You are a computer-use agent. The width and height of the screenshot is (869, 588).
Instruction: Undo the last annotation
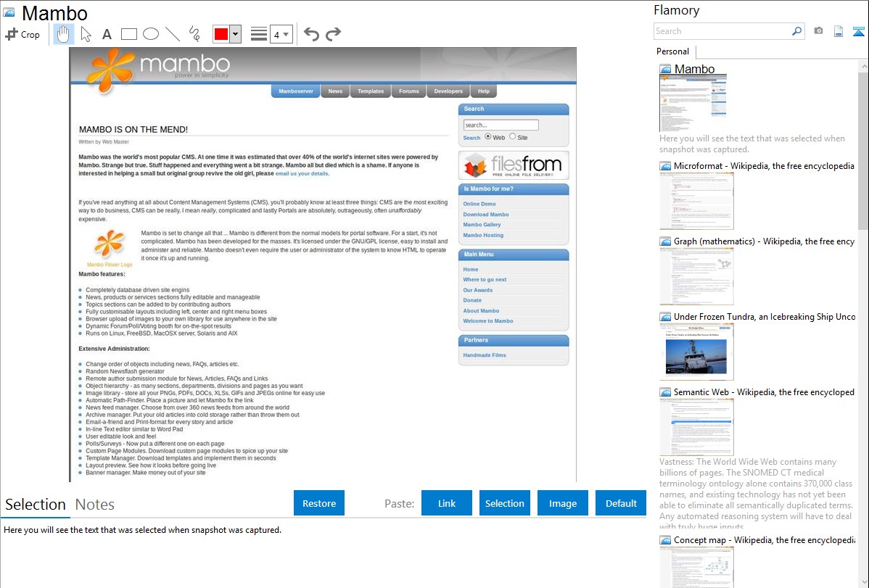pyautogui.click(x=311, y=34)
